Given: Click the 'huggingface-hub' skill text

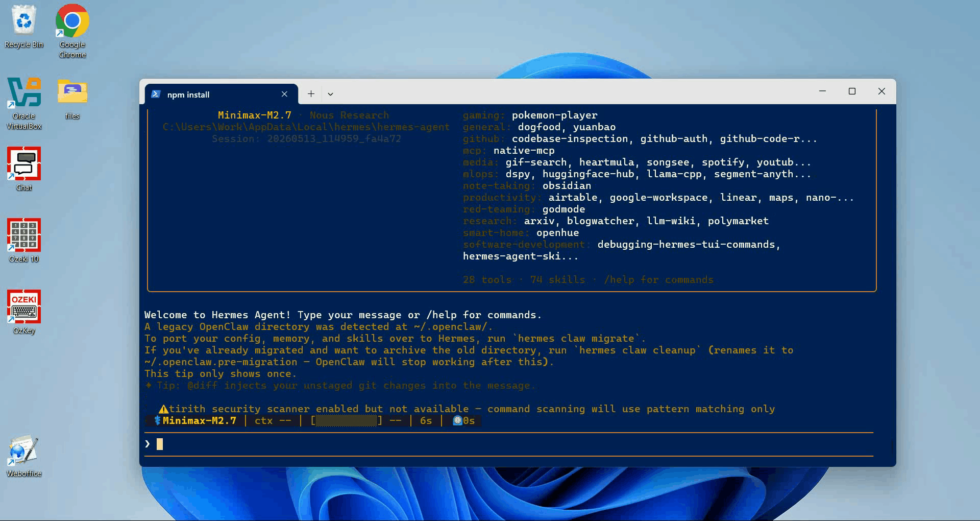Looking at the screenshot, I should pos(588,174).
